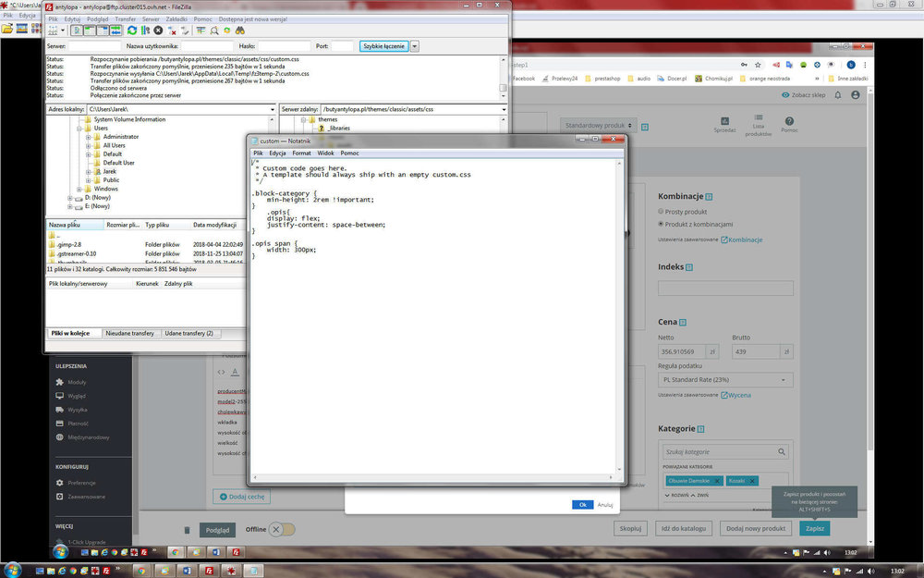This screenshot has width=924, height=578.
Task: Click the Szybkie łączenie button
Action: pyautogui.click(x=383, y=46)
